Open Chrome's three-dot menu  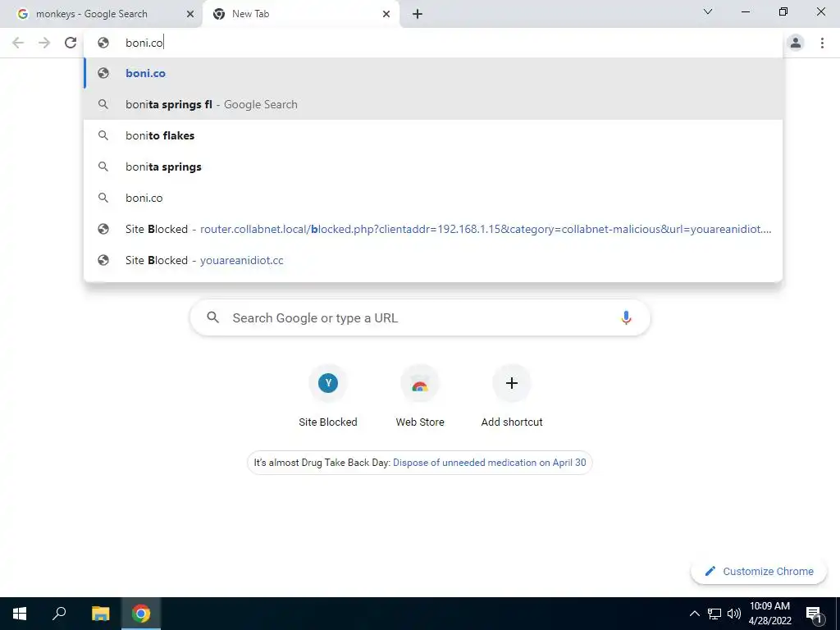[x=822, y=43]
